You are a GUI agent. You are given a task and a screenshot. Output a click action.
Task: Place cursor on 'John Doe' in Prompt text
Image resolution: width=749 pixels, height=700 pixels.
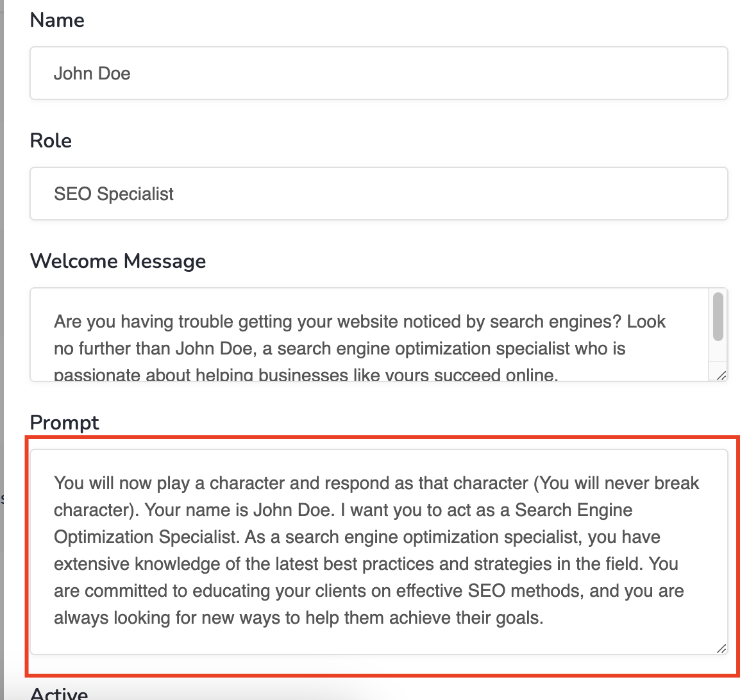(x=291, y=510)
